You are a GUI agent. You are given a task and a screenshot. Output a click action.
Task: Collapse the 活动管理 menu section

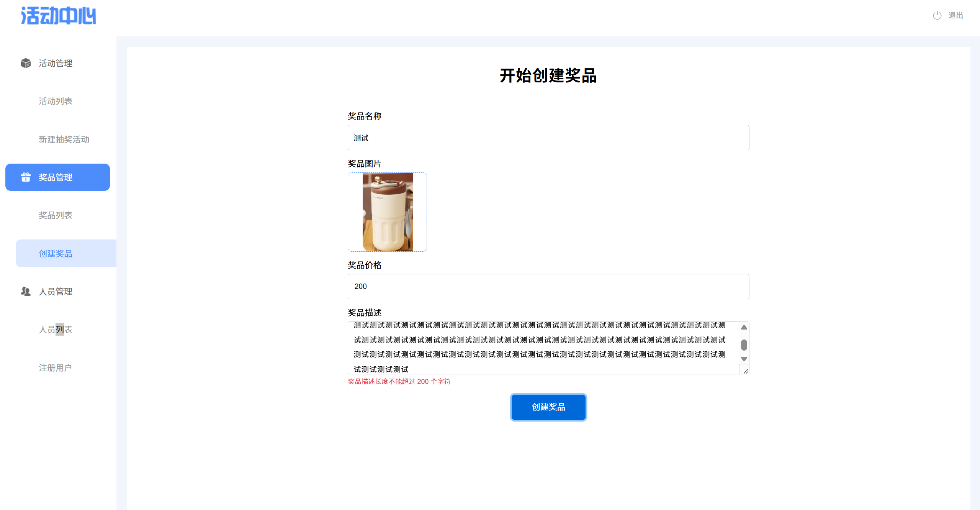pos(56,63)
